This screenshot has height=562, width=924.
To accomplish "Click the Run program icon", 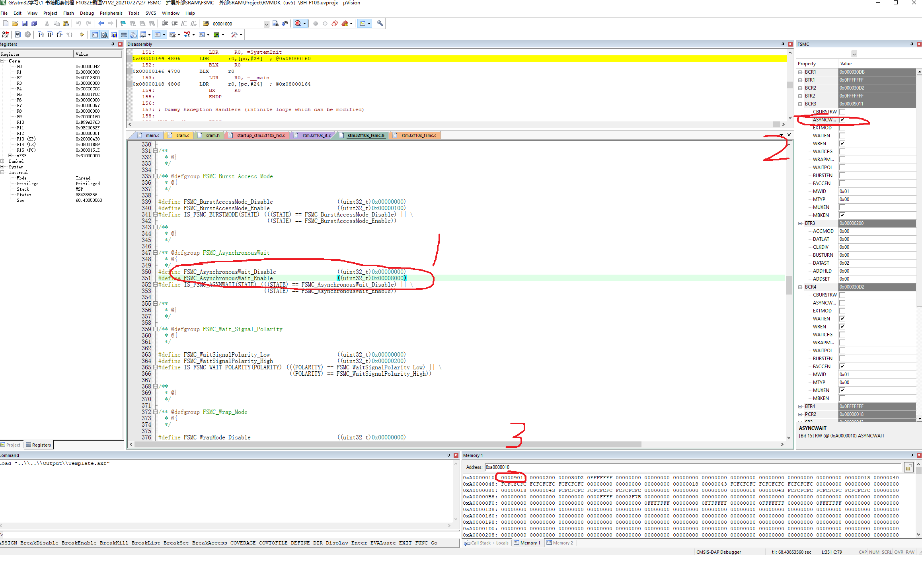I will (x=18, y=35).
